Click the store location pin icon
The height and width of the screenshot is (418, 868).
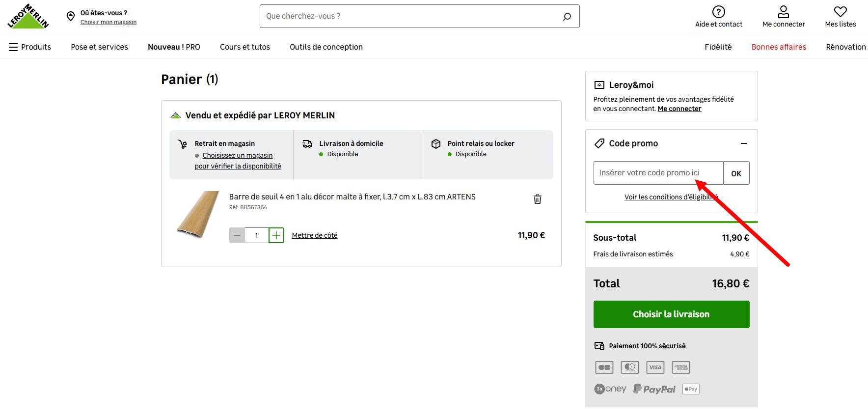(71, 16)
